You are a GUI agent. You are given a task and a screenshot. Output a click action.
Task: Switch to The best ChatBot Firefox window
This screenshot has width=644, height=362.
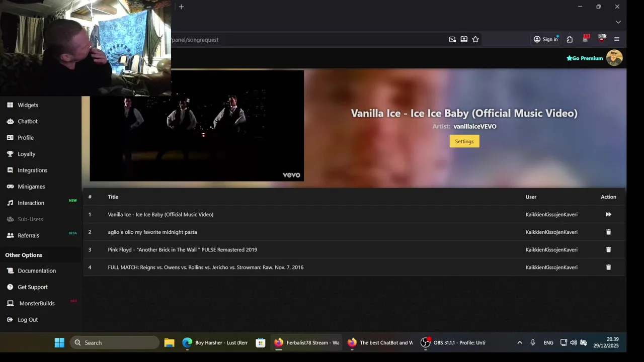(x=380, y=342)
